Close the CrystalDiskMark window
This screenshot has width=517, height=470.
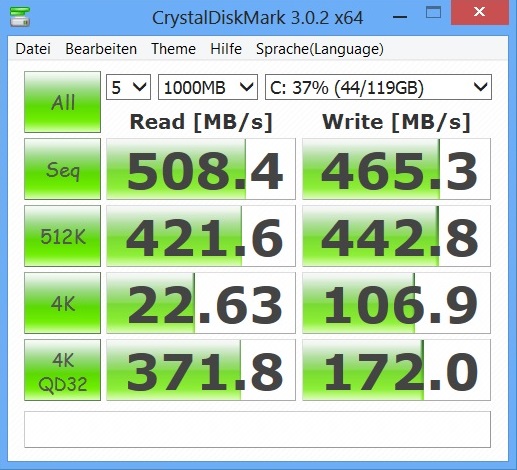tap(480, 12)
